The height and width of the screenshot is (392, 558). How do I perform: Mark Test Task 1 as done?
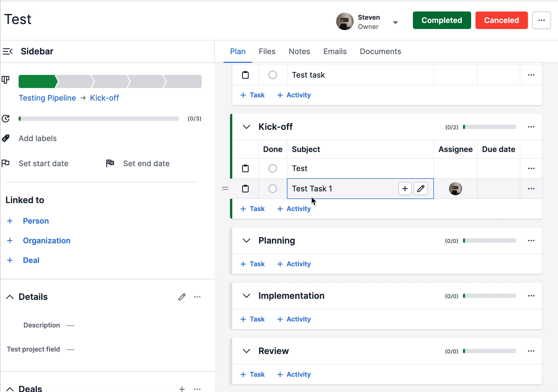(x=272, y=189)
